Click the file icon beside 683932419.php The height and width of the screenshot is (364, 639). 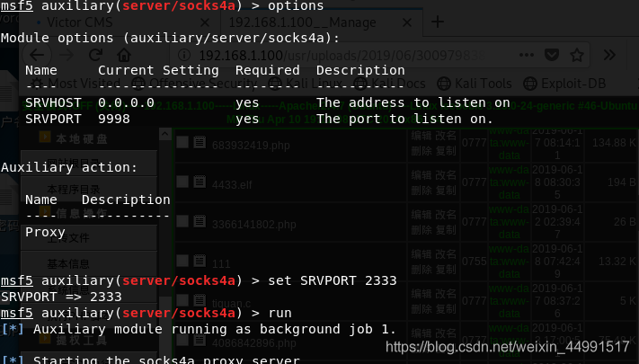tap(200, 142)
